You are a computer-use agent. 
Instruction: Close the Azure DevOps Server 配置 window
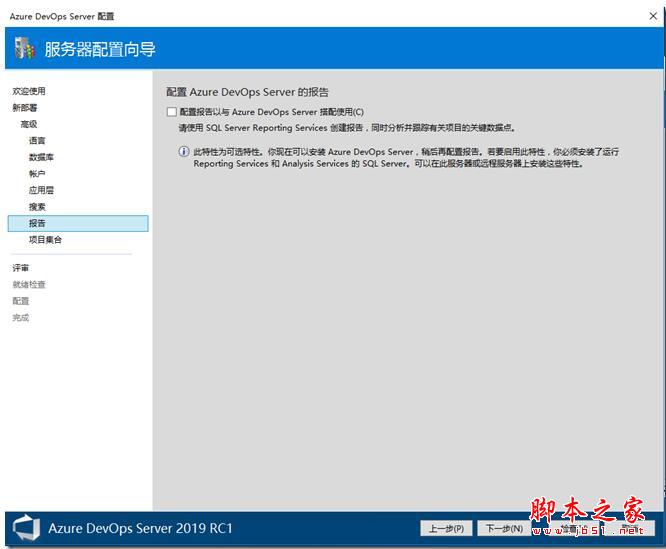[653, 16]
